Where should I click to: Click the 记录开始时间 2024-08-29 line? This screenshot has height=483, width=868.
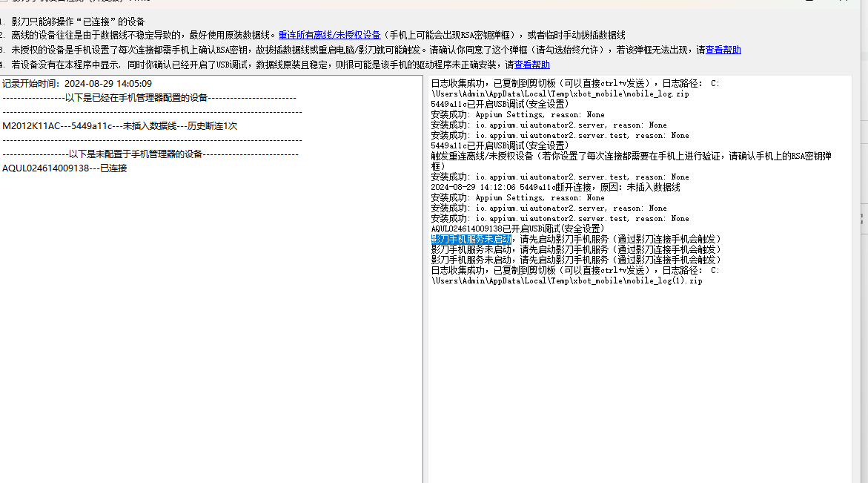(77, 84)
